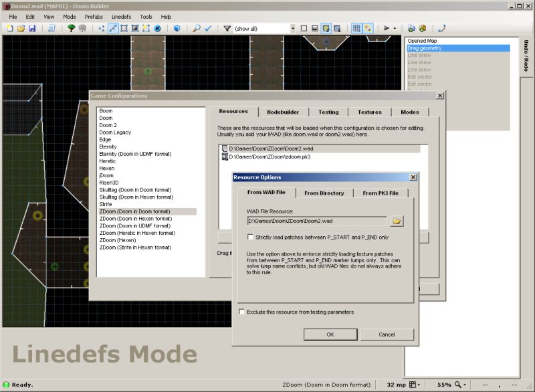Click the things filter funnel icon
This screenshot has width=535, height=392.
click(x=227, y=29)
